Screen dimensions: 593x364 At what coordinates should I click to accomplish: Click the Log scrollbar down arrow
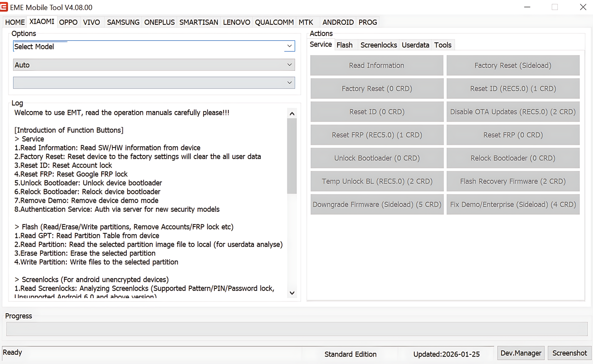pyautogui.click(x=292, y=293)
